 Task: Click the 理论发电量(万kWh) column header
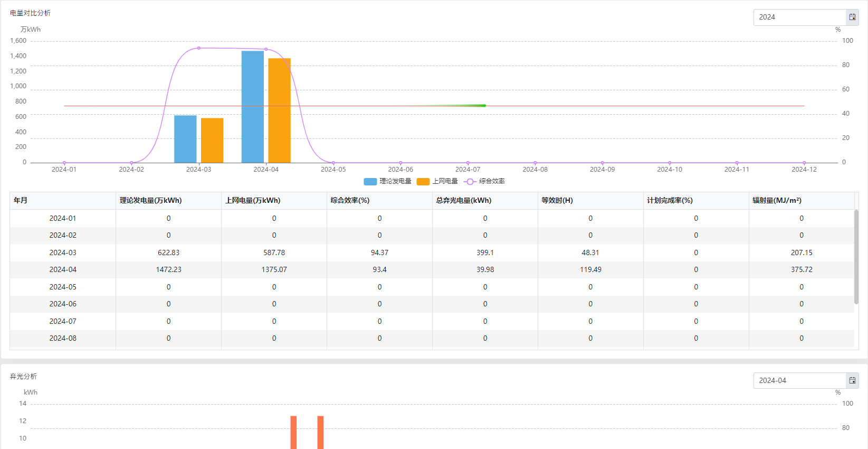[168, 201]
